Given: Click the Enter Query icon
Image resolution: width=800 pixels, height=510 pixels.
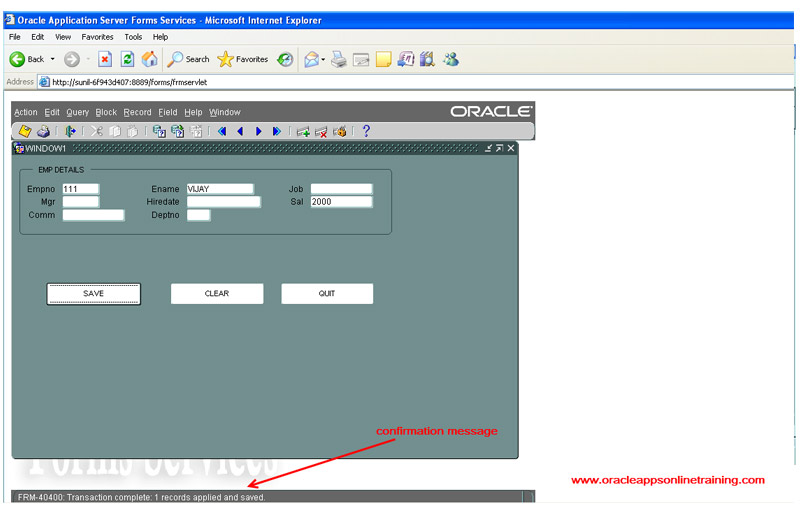Looking at the screenshot, I should [x=159, y=132].
